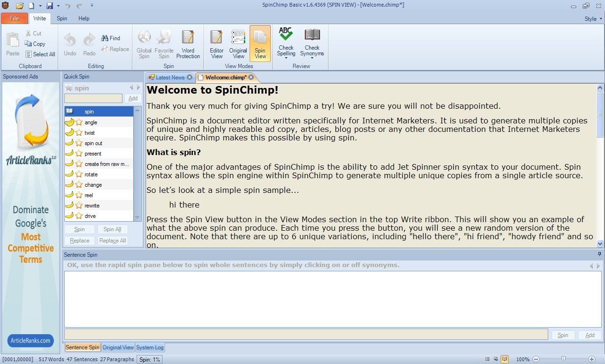Open the System Log bottom tab
The image size is (605, 364).
click(x=150, y=347)
